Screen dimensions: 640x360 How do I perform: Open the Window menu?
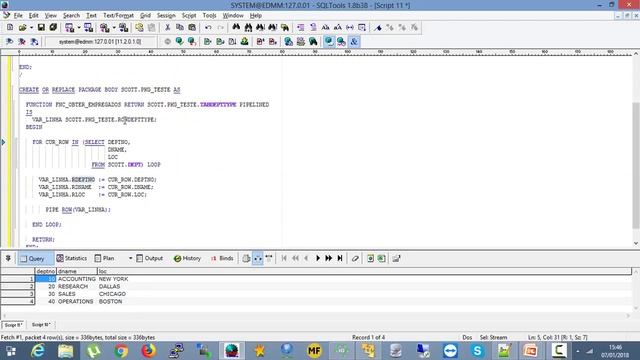pos(233,16)
